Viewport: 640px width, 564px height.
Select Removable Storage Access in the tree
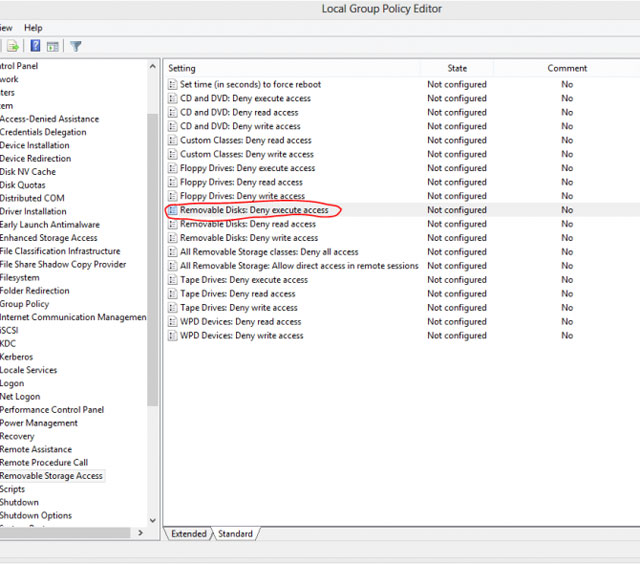click(51, 476)
